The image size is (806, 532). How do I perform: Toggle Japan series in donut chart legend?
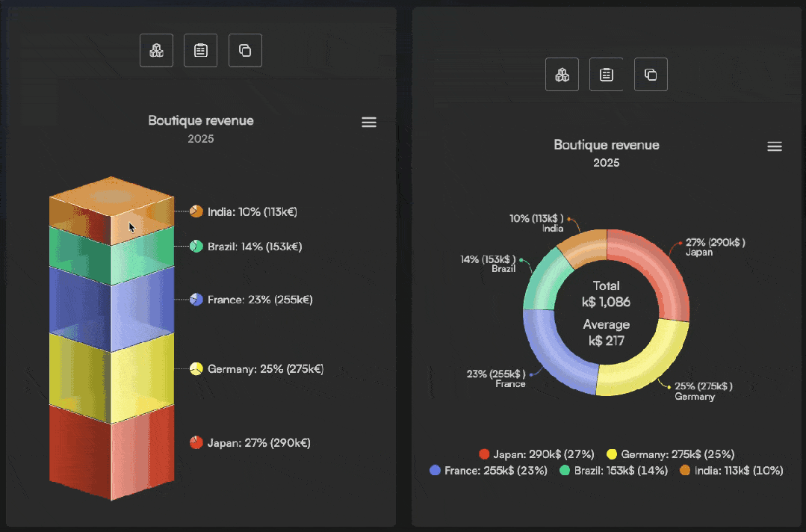(x=536, y=454)
